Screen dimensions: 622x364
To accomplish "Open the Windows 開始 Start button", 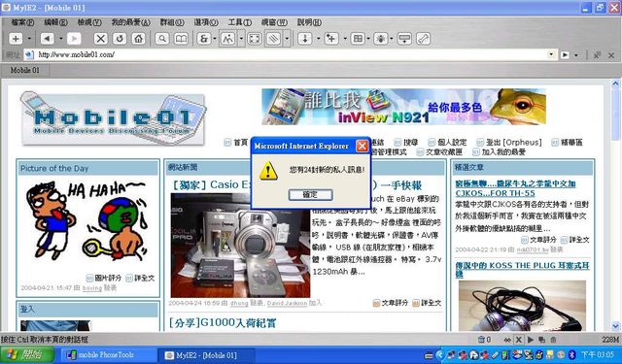I will coord(27,355).
